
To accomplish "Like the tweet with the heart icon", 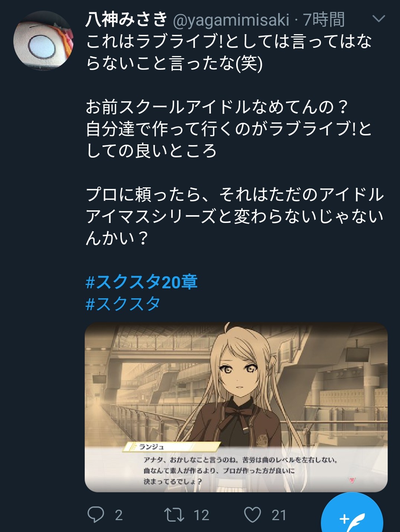I will (253, 515).
